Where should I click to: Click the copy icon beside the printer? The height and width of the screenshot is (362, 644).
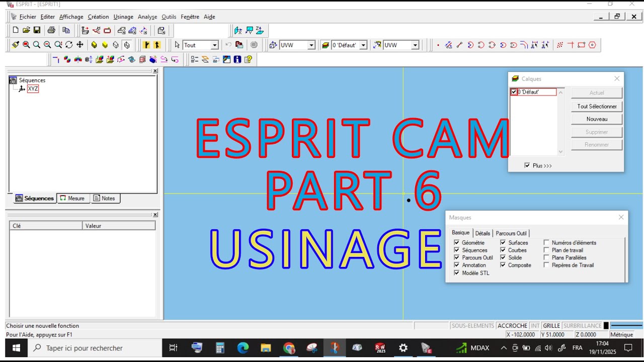[66, 30]
